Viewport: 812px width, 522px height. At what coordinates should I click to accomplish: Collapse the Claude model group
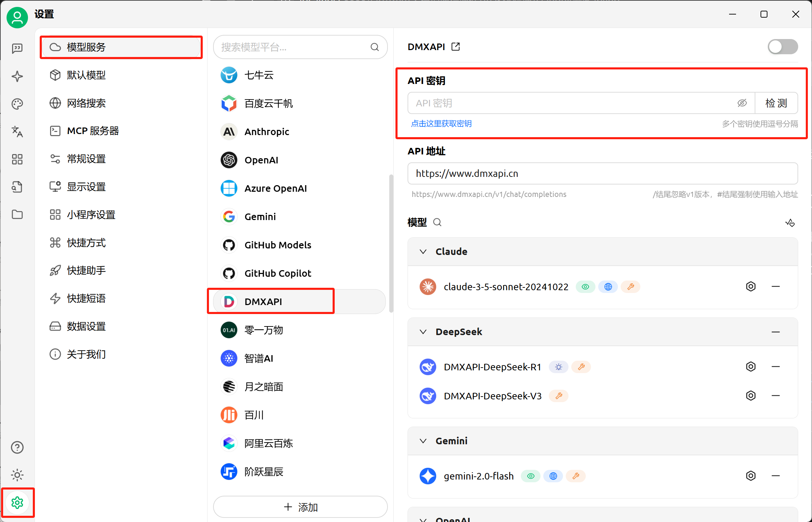pos(423,251)
